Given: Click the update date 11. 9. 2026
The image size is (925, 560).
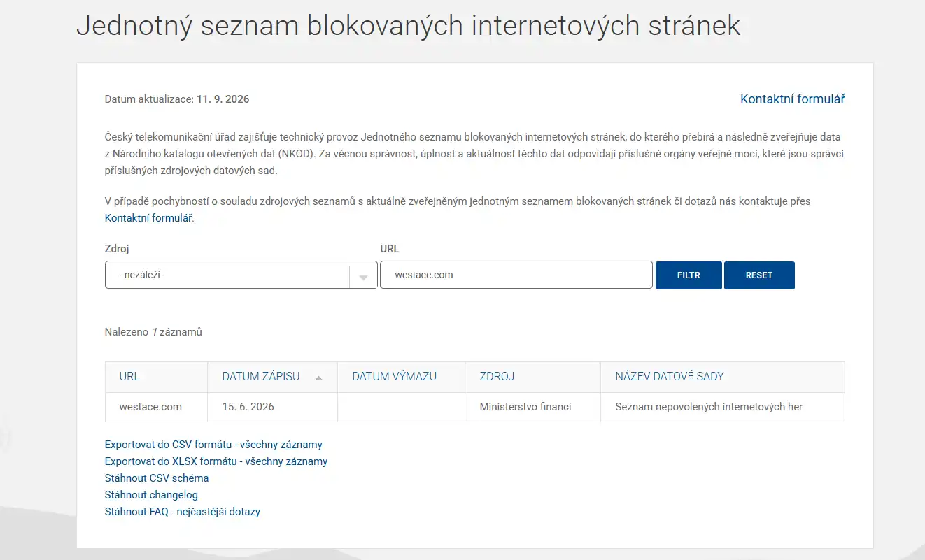Looking at the screenshot, I should [223, 99].
